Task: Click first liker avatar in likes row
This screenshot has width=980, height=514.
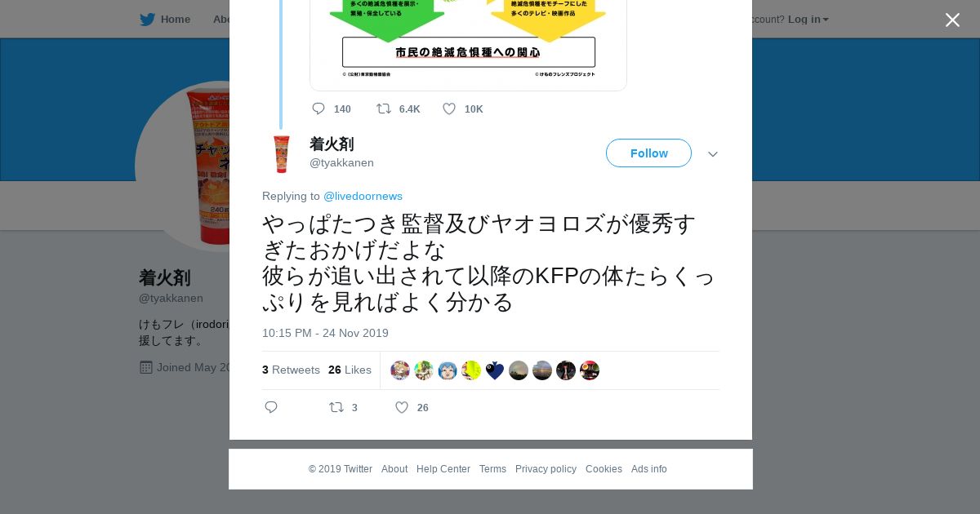Action: pyautogui.click(x=400, y=370)
